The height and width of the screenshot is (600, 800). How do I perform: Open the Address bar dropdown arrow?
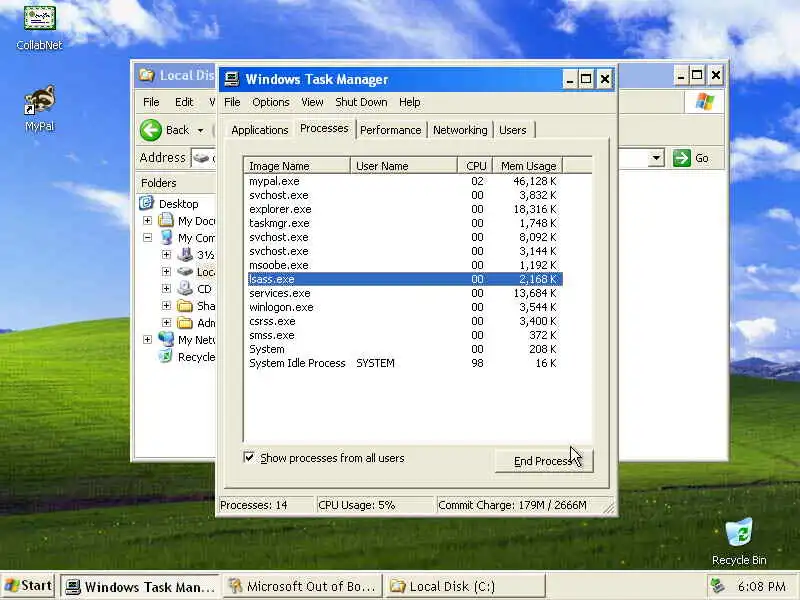(656, 158)
